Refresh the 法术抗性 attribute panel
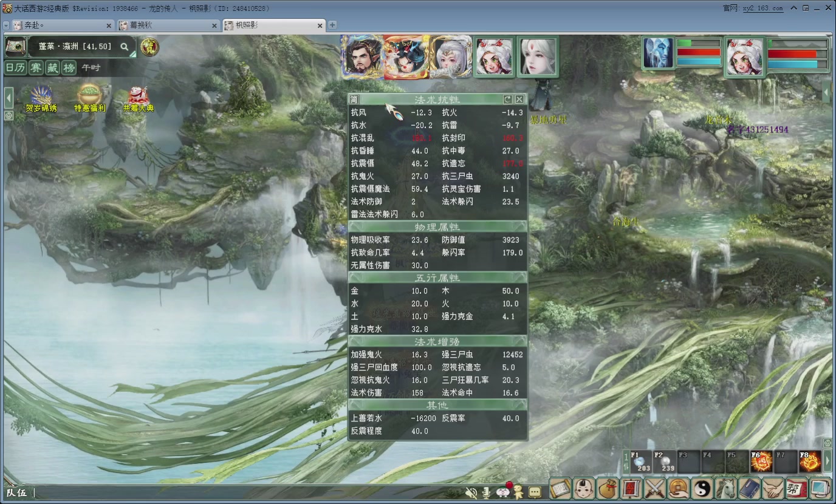The height and width of the screenshot is (504, 836). [508, 99]
